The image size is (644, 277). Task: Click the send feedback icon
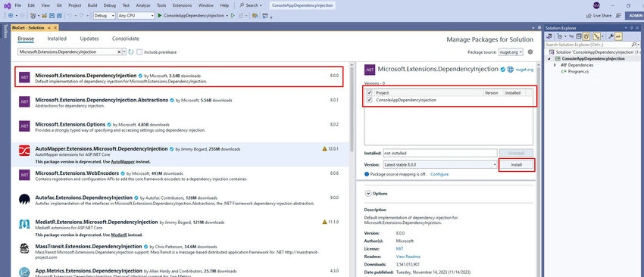(x=618, y=16)
